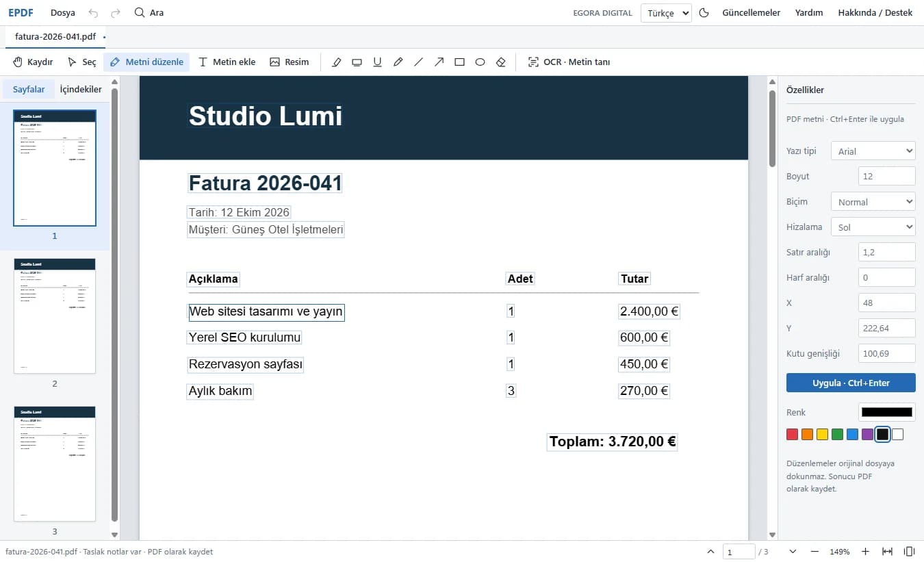Open the Dosya menu
The height and width of the screenshot is (562, 924).
[63, 13]
